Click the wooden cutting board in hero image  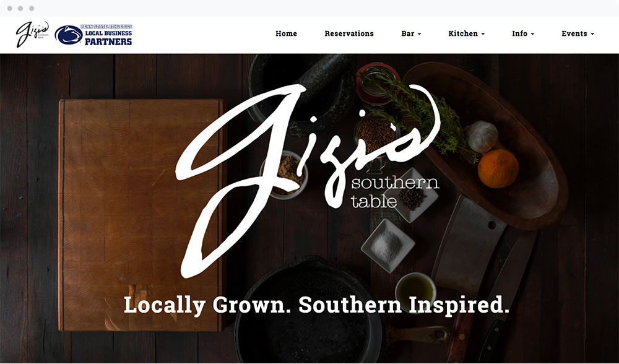click(141, 215)
